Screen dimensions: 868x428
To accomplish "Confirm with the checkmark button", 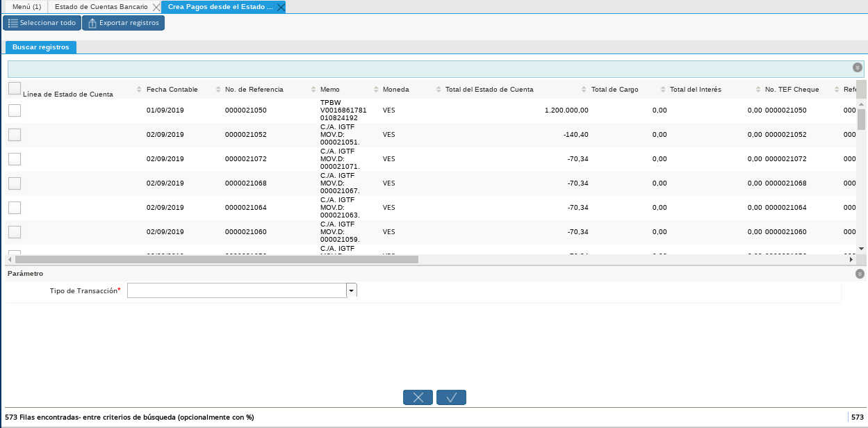I will click(451, 397).
